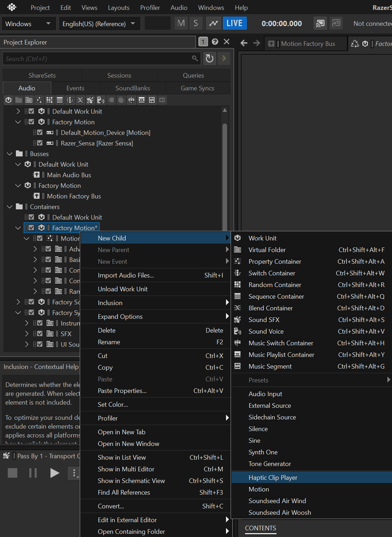
Task: Toggle the Mute (M) button in toolbar
Action: click(x=181, y=23)
